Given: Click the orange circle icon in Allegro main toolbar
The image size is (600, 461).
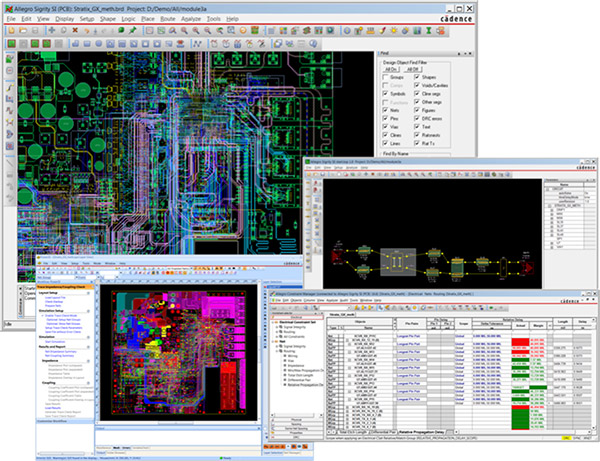Looking at the screenshot, I should pos(243,31).
